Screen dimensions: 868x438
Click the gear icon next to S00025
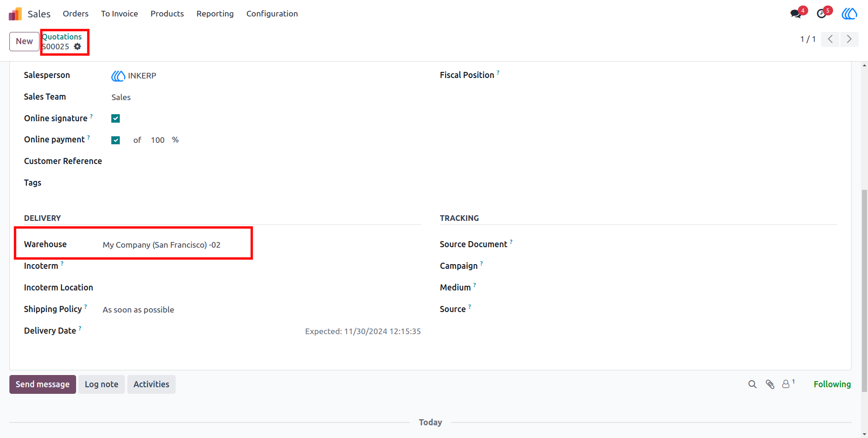(x=77, y=47)
